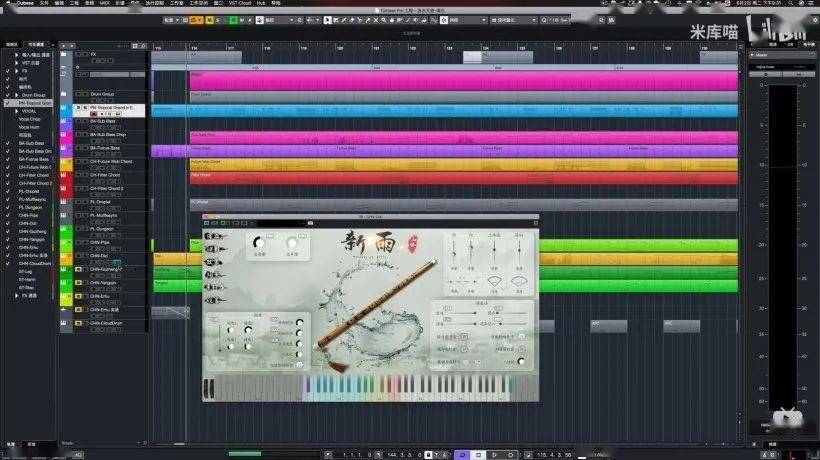Select the Range Selection tool
Screen dimensions: 820x460
click(x=336, y=20)
